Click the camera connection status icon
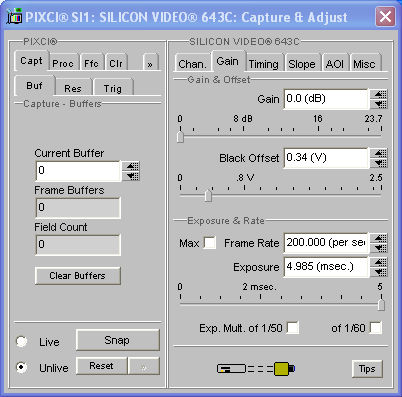The image size is (402, 397). tap(256, 368)
